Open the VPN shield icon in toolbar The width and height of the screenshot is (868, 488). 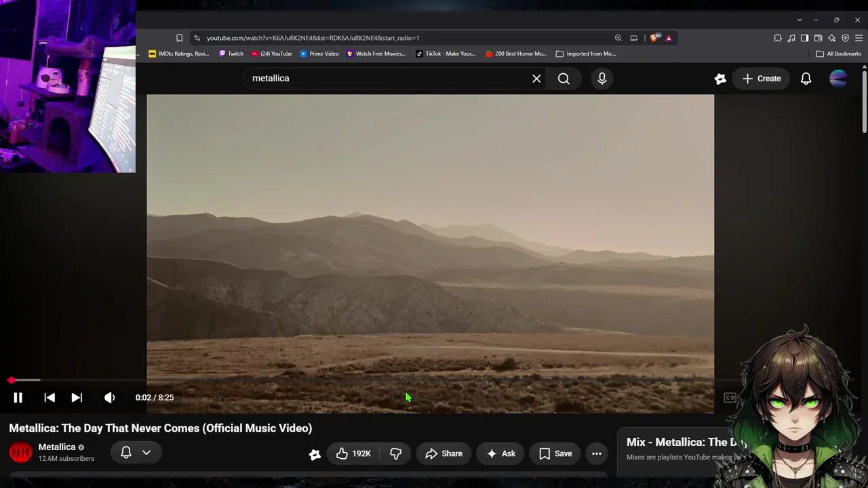click(845, 38)
